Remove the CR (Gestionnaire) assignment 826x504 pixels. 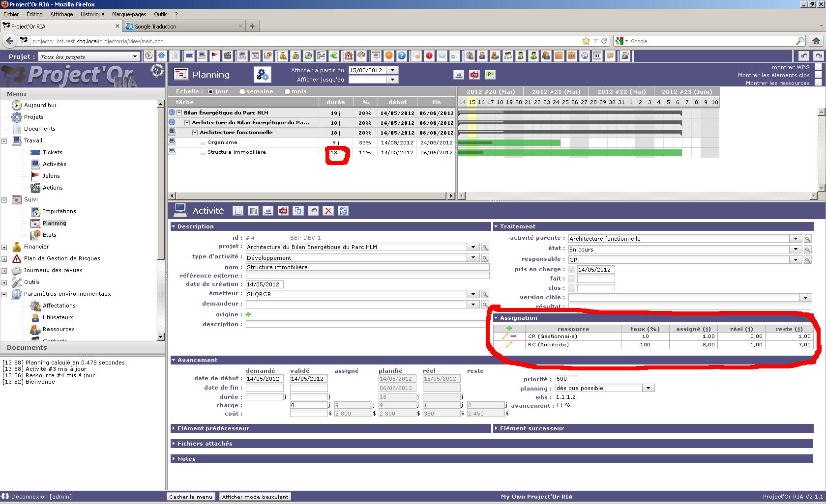[513, 336]
